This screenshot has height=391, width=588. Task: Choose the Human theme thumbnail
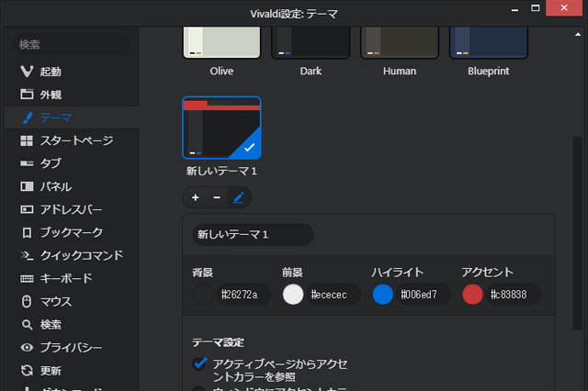pyautogui.click(x=400, y=42)
